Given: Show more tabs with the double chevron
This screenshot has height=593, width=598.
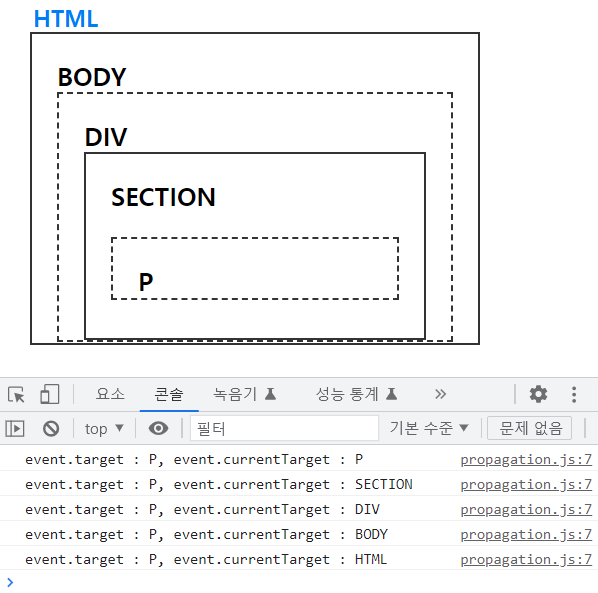Looking at the screenshot, I should pyautogui.click(x=440, y=394).
